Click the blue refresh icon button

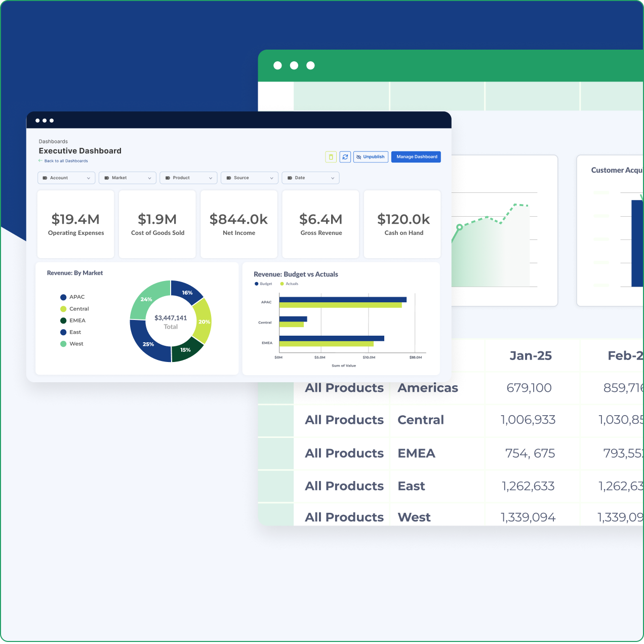pos(345,157)
